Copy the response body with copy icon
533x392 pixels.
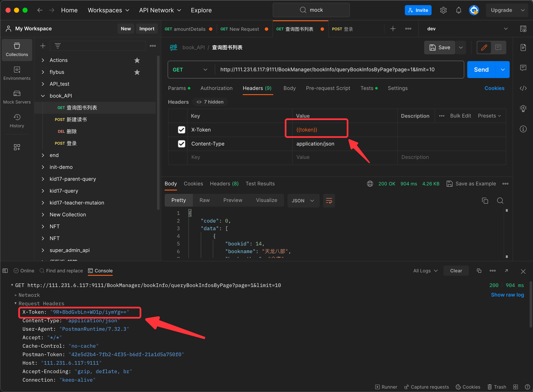point(485,201)
